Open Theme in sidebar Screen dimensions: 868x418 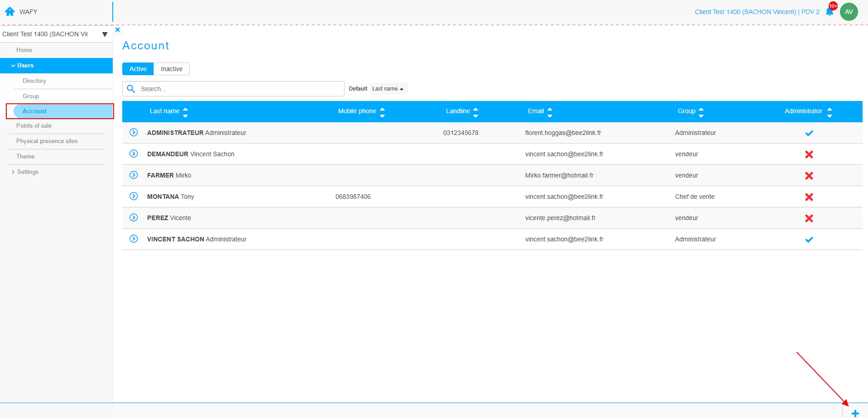pyautogui.click(x=25, y=157)
